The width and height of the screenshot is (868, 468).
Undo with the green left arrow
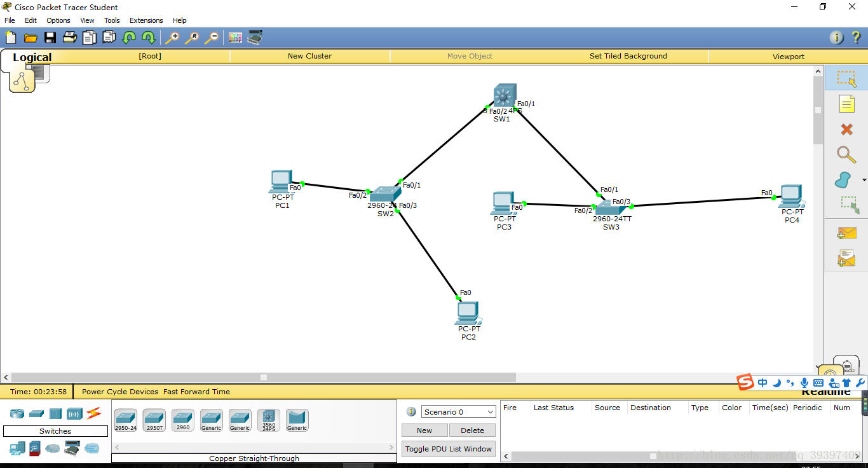point(129,38)
